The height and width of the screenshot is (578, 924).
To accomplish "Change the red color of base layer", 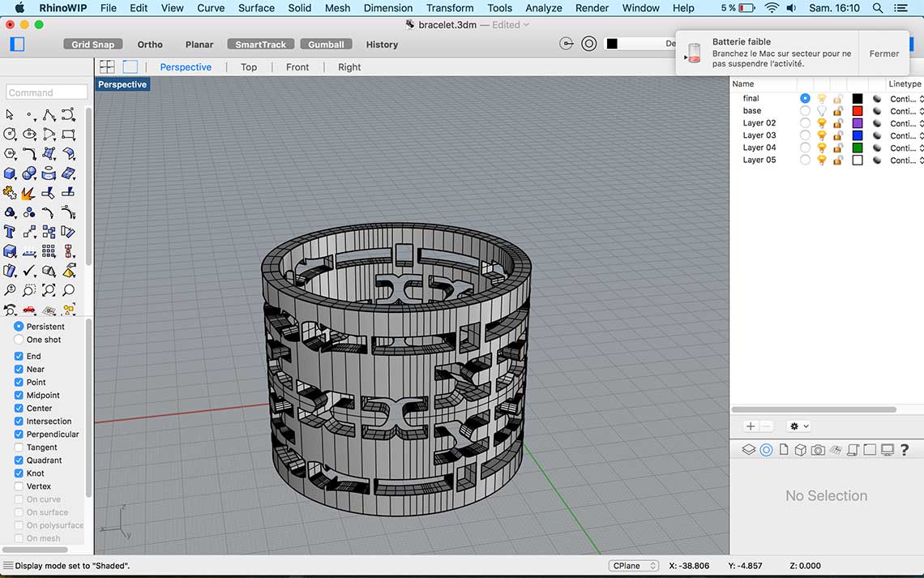I will [x=858, y=111].
